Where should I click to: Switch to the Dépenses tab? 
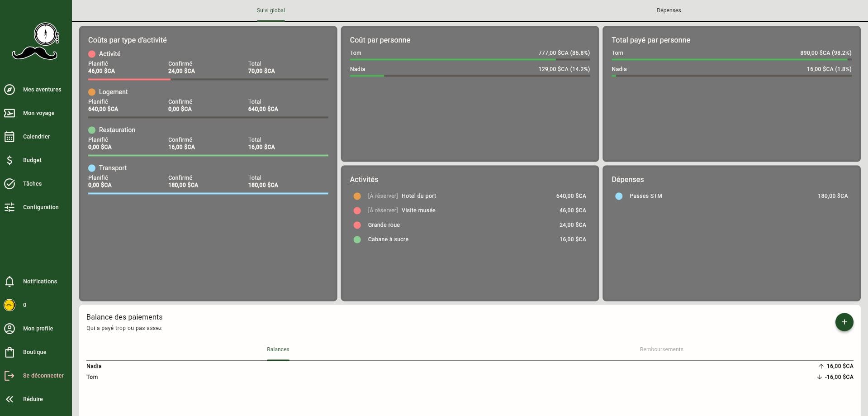[668, 10]
